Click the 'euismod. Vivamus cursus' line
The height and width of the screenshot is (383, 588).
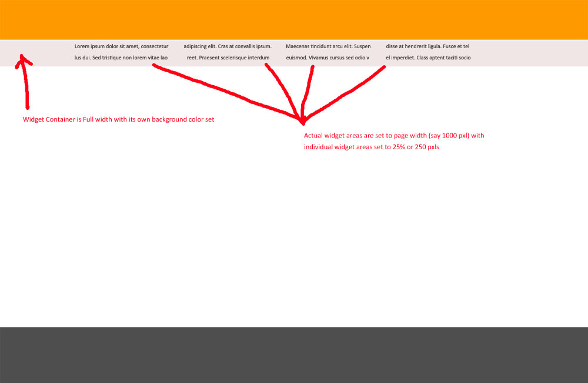click(328, 58)
